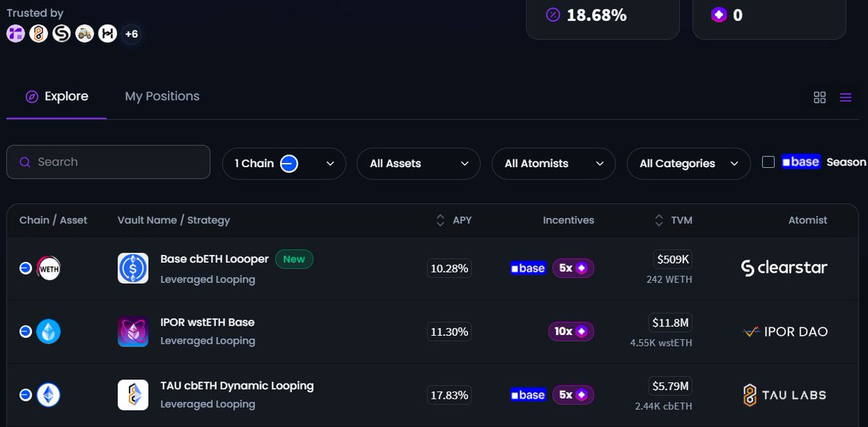
Task: Click the cbETH Ethereum asset icon
Action: (49, 395)
